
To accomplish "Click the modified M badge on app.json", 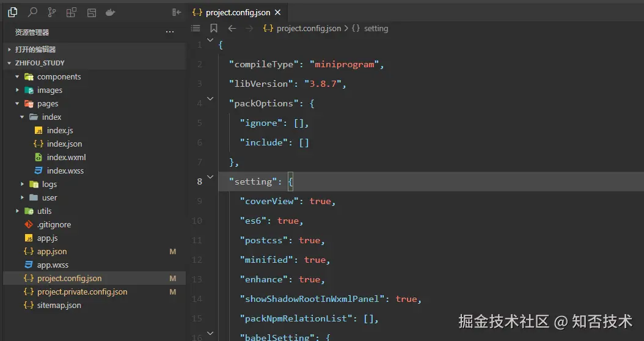I will [x=173, y=251].
